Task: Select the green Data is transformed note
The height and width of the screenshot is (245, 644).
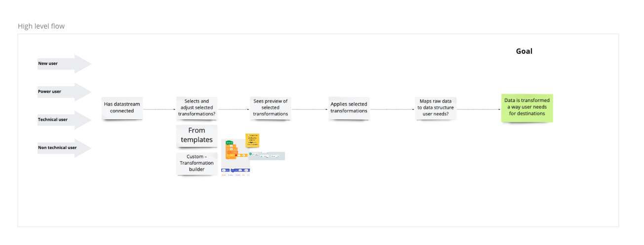Action: (x=526, y=107)
